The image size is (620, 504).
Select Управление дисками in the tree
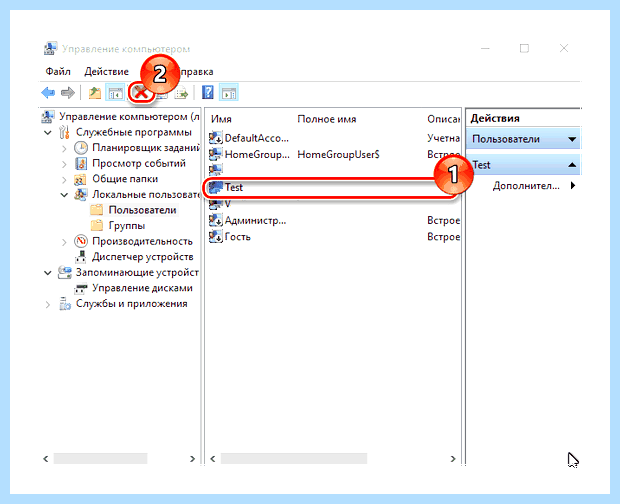click(142, 288)
